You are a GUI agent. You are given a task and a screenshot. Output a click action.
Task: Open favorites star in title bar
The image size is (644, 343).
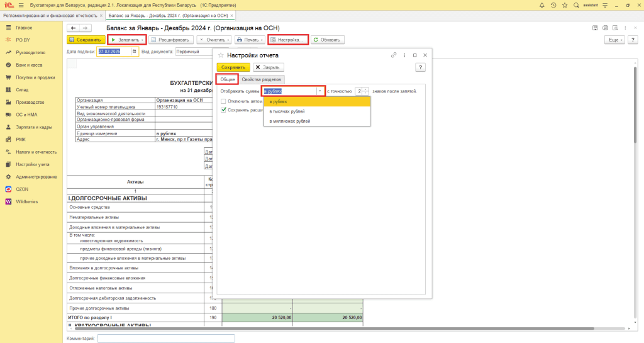[x=565, y=5]
